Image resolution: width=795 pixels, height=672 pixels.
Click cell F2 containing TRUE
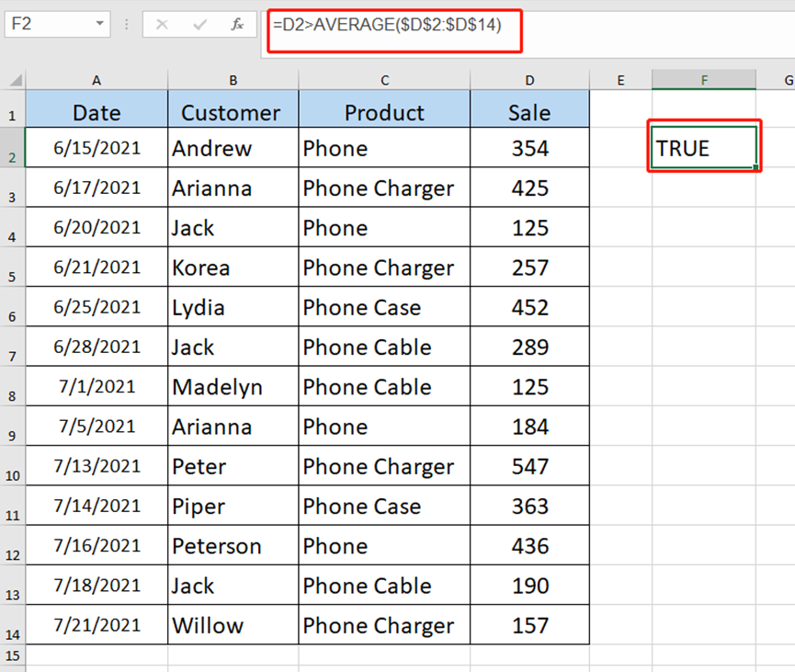(x=703, y=148)
